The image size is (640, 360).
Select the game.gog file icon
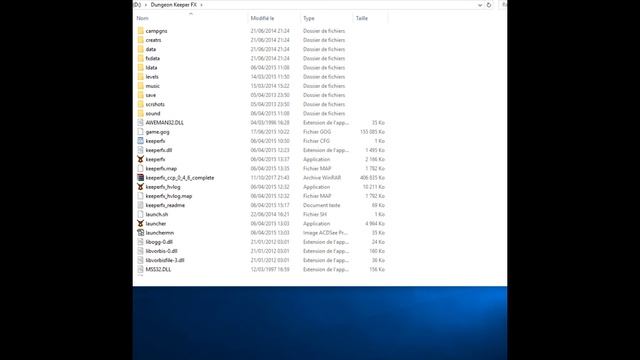coord(140,132)
